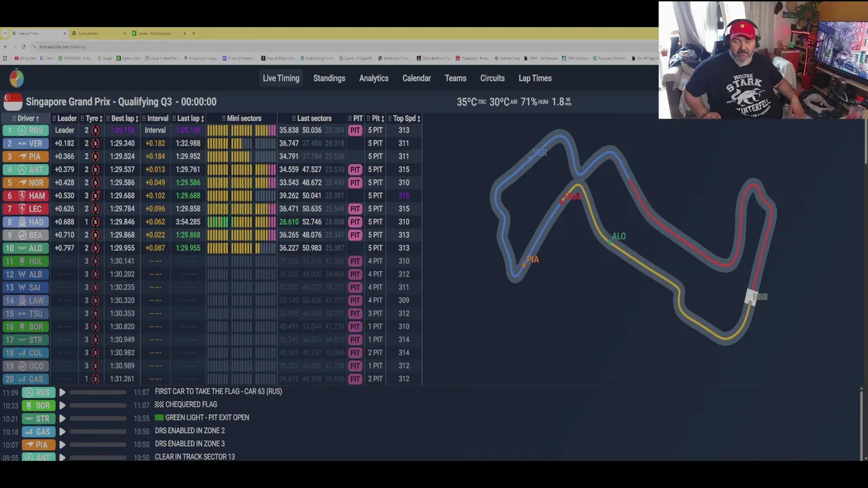Click the CHEQUERED FLAG message

click(x=186, y=405)
